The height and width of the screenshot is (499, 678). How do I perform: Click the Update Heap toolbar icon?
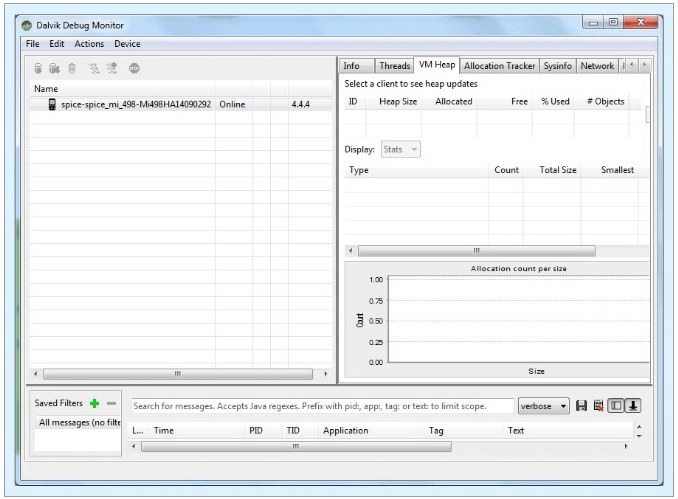tap(38, 68)
